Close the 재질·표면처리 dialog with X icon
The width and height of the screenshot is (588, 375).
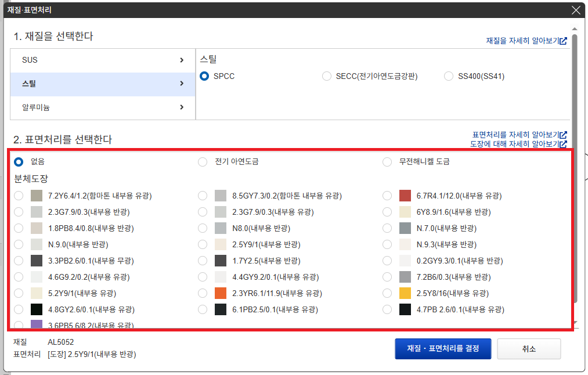point(576,10)
